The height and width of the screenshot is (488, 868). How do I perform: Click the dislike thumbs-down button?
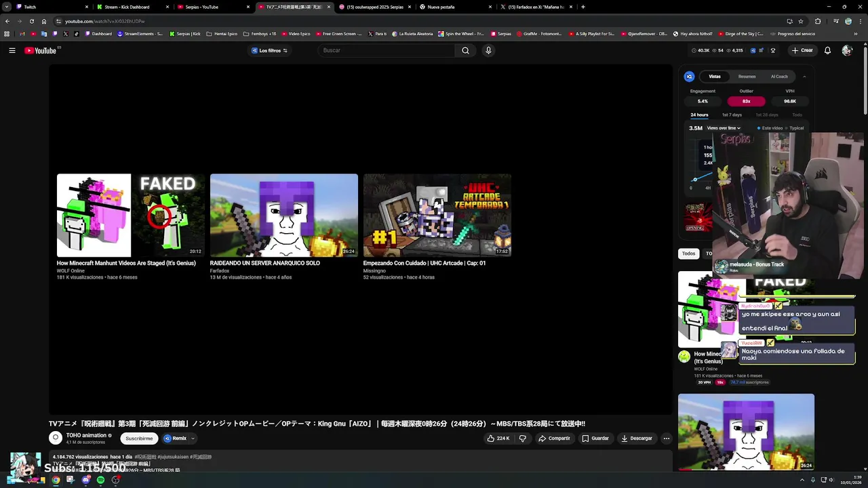[x=522, y=439]
